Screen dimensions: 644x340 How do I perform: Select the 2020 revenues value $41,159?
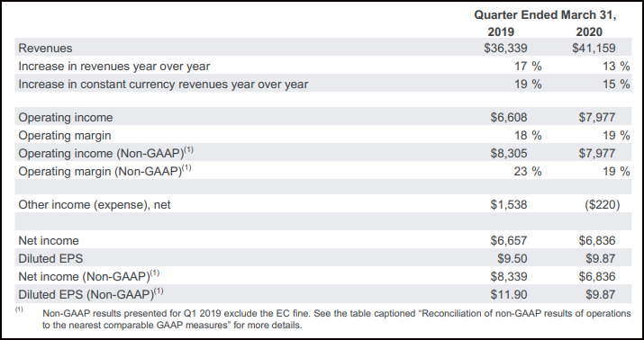tap(594, 48)
